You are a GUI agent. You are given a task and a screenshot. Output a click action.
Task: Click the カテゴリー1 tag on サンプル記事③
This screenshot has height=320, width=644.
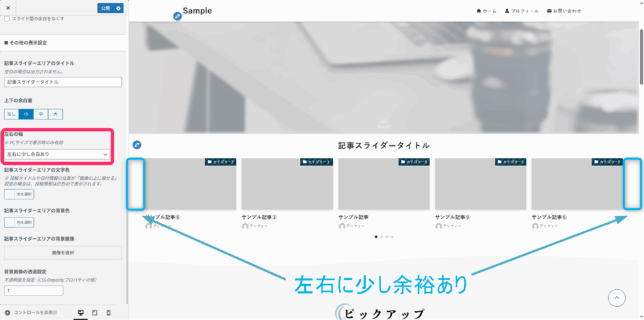[x=317, y=162]
